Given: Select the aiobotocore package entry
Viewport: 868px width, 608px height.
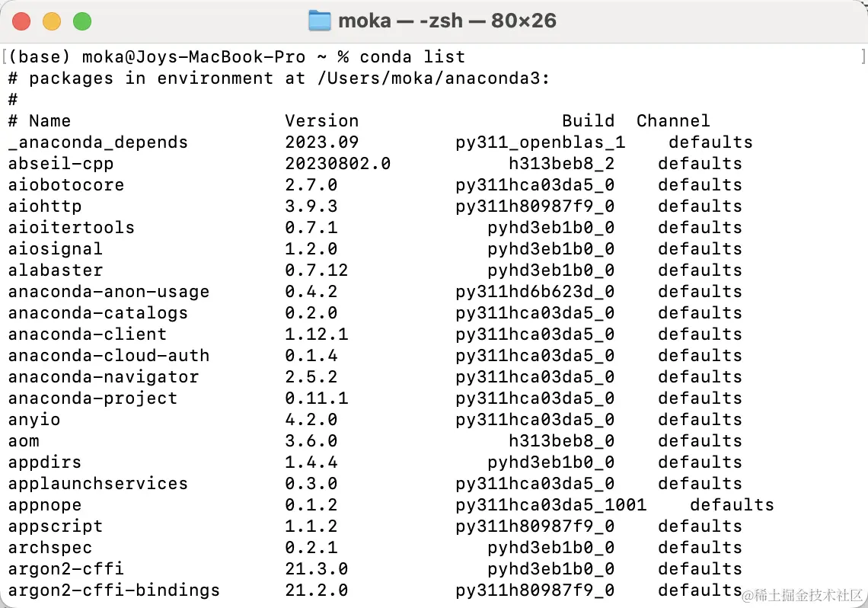Looking at the screenshot, I should point(65,184).
